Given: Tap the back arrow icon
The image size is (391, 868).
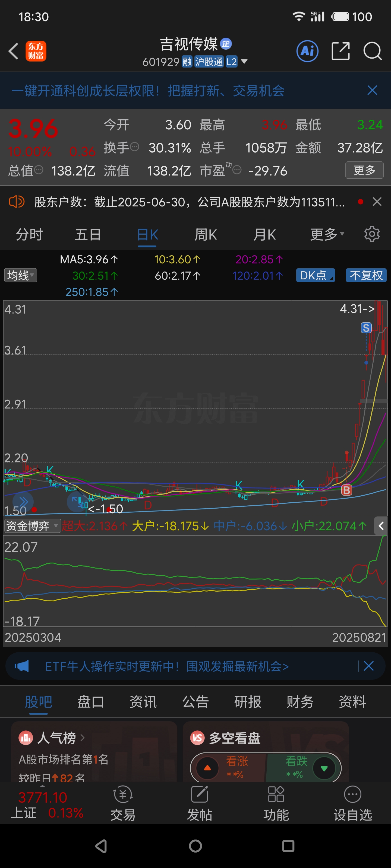Looking at the screenshot, I should pyautogui.click(x=14, y=51).
